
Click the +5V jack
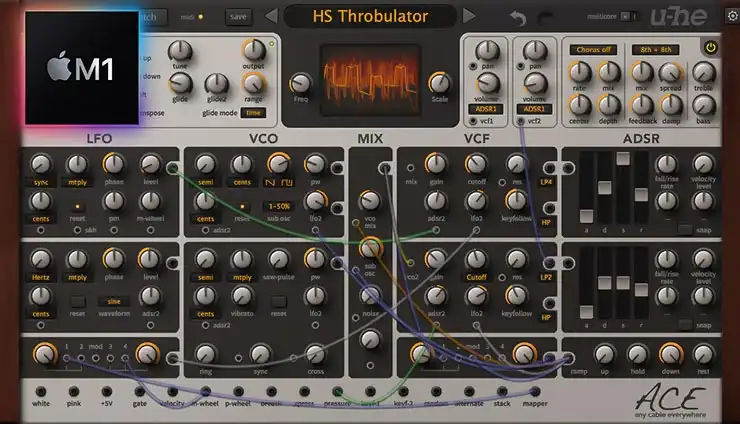pos(107,391)
